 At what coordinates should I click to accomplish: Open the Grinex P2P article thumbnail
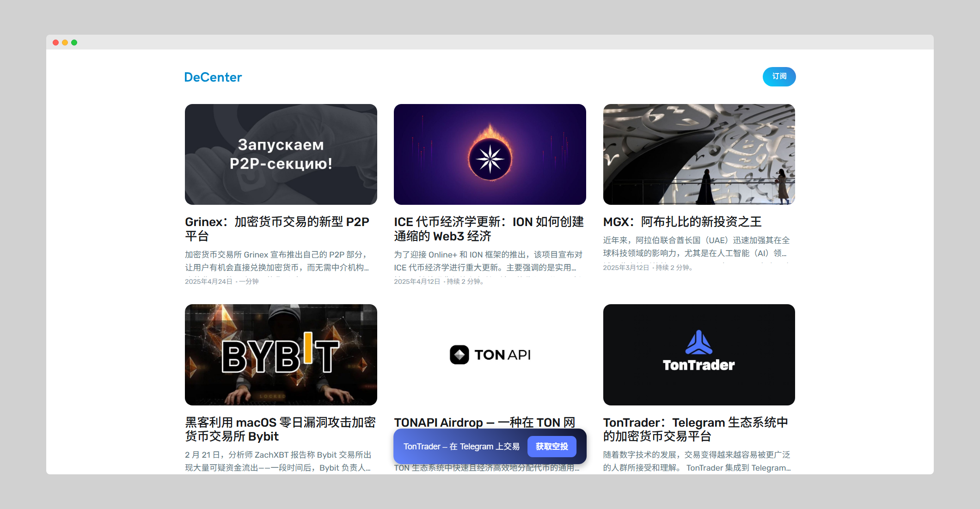(281, 154)
